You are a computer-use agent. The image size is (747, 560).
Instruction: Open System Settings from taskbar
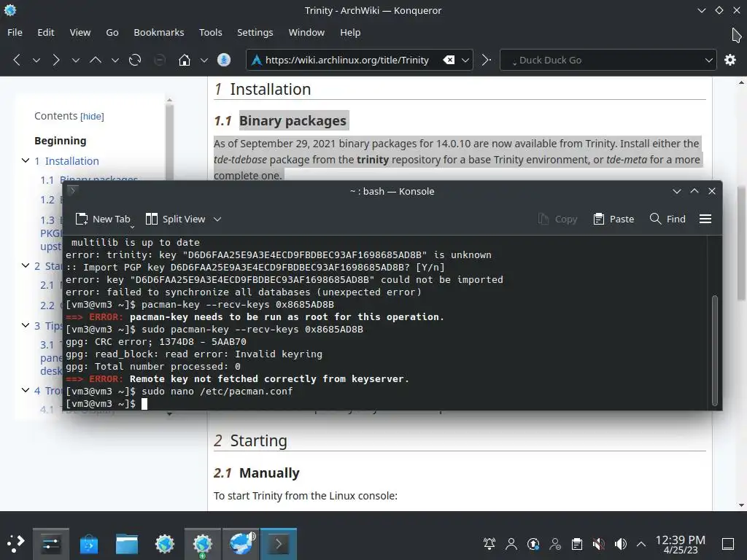pos(51,543)
